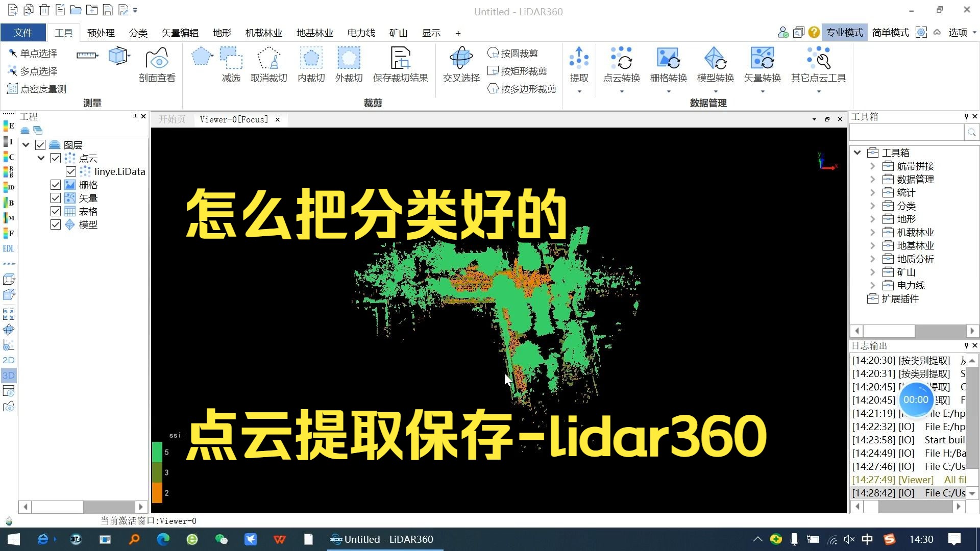Viewport: 980px width, 551px height.
Task: Click the help question mark icon
Action: (814, 32)
